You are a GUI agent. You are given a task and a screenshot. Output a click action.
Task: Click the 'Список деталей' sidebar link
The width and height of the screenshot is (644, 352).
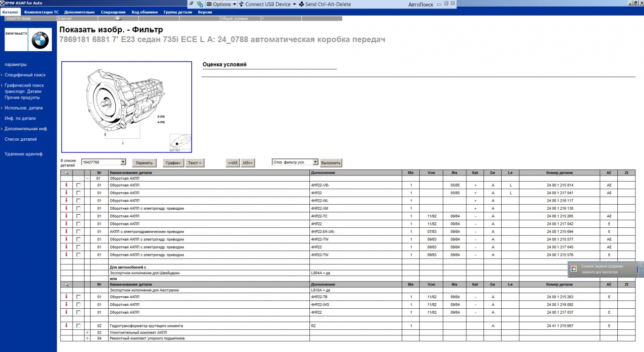click(21, 139)
